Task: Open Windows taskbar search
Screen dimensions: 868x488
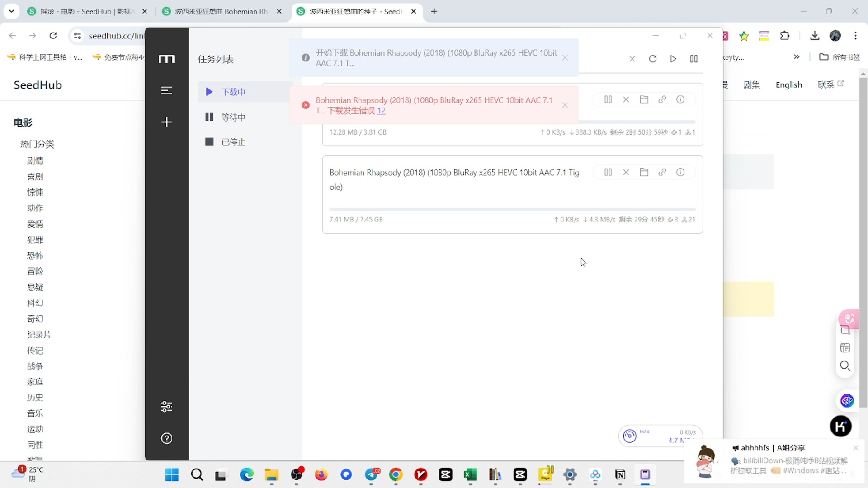Action: point(197,475)
